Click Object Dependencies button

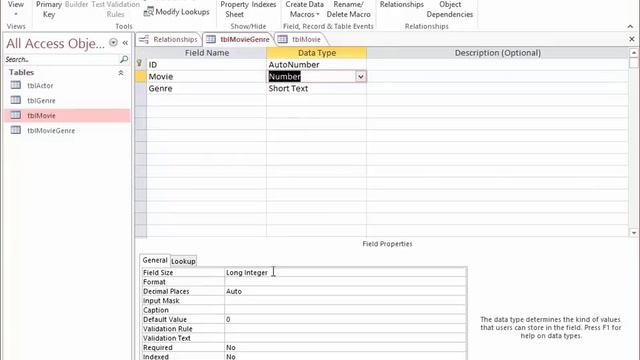(450, 9)
